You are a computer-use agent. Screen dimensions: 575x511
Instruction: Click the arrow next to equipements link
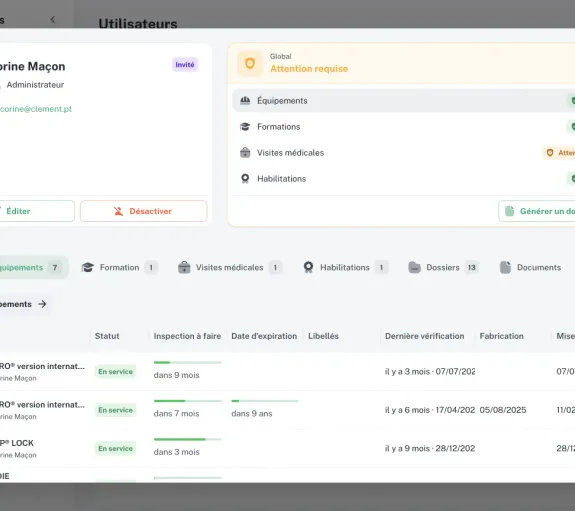[x=43, y=304]
